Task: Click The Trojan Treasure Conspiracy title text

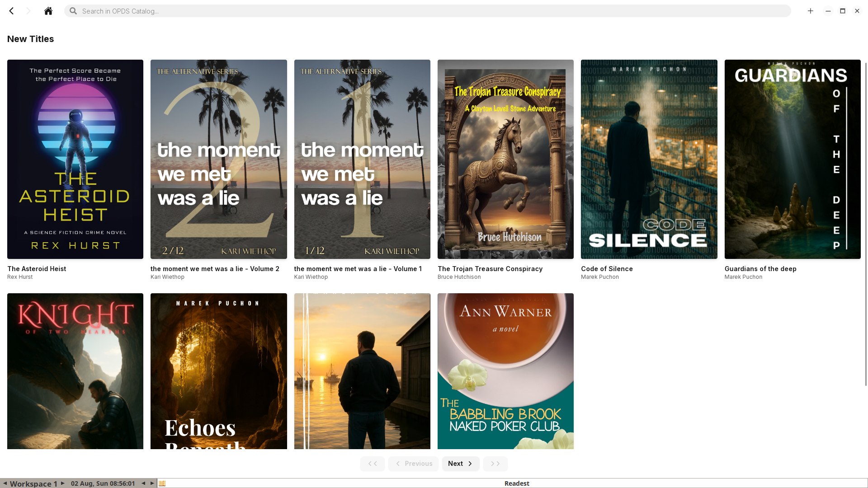Action: pos(490,269)
